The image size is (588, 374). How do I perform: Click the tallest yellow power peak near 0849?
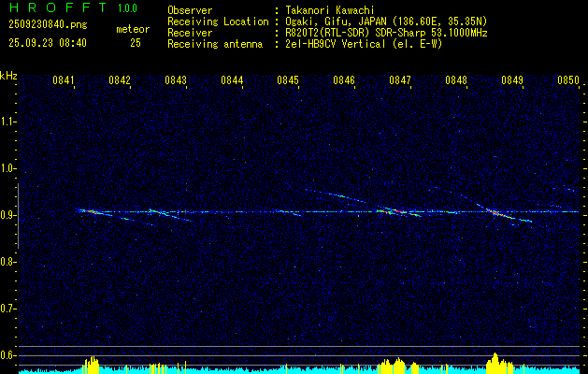click(495, 359)
